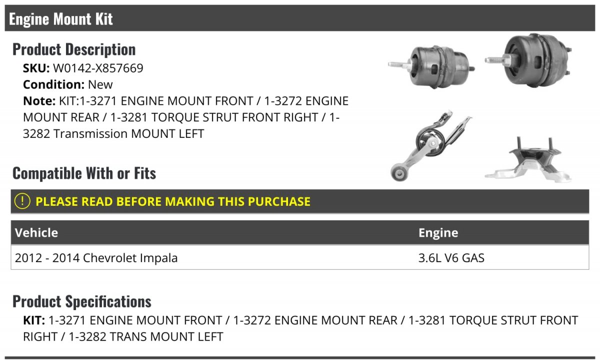Click the Condition: New line
The image size is (600, 364).
coord(68,84)
